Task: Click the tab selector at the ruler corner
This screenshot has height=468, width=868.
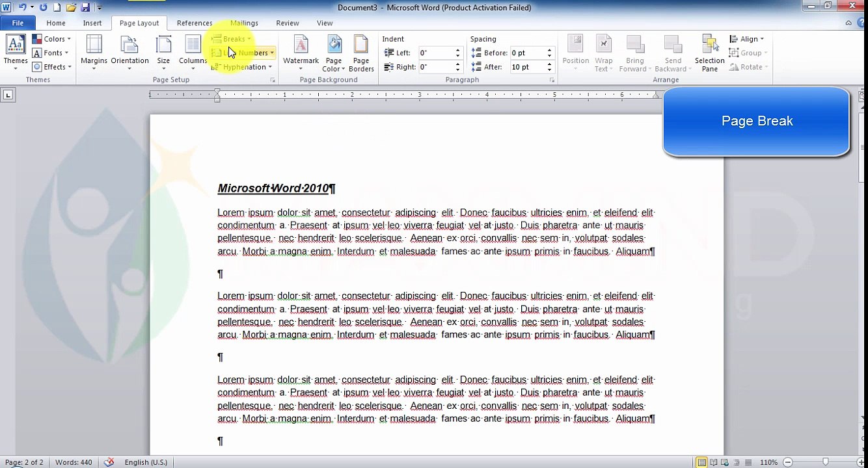Action: click(x=8, y=95)
